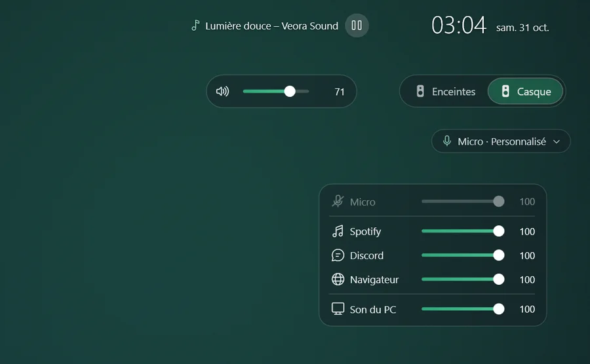Image resolution: width=590 pixels, height=364 pixels.
Task: Click the chevron in Micro dropdown
Action: point(557,141)
